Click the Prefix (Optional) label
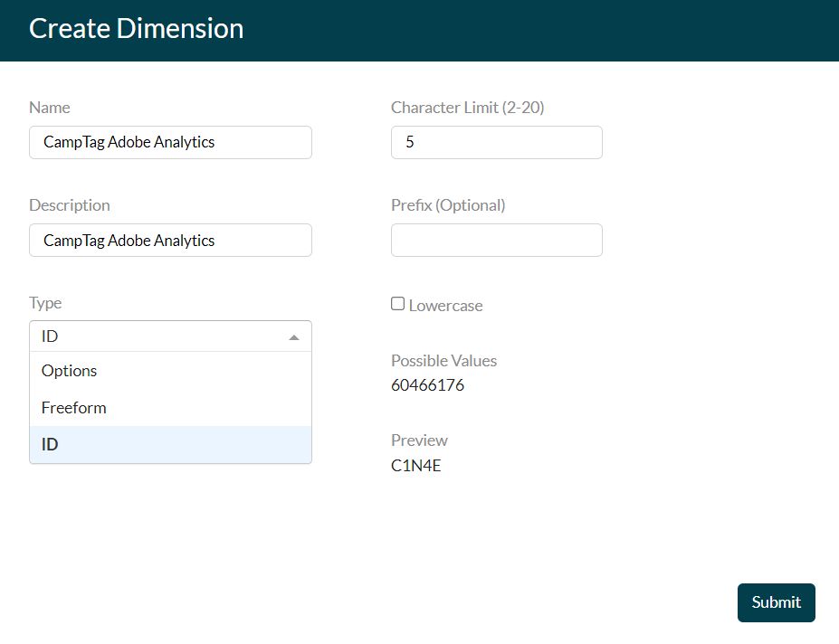The image size is (839, 644). (x=448, y=204)
